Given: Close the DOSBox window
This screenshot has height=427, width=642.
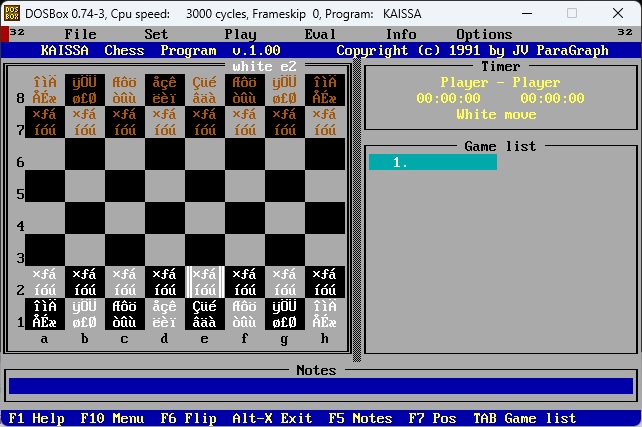Looking at the screenshot, I should point(618,14).
